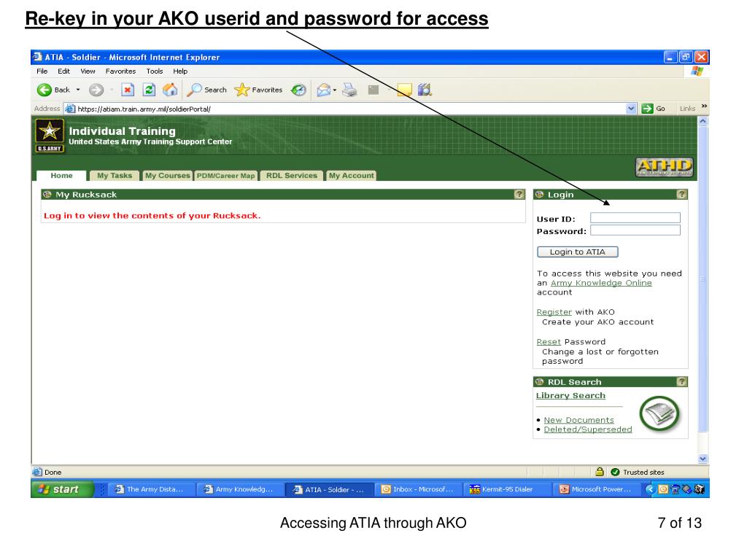Click the History clock icon
This screenshot has height=560, width=747.
(298, 90)
